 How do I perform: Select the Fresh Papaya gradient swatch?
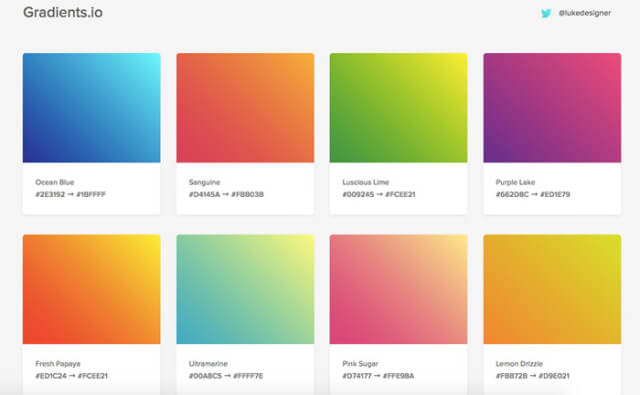91,289
